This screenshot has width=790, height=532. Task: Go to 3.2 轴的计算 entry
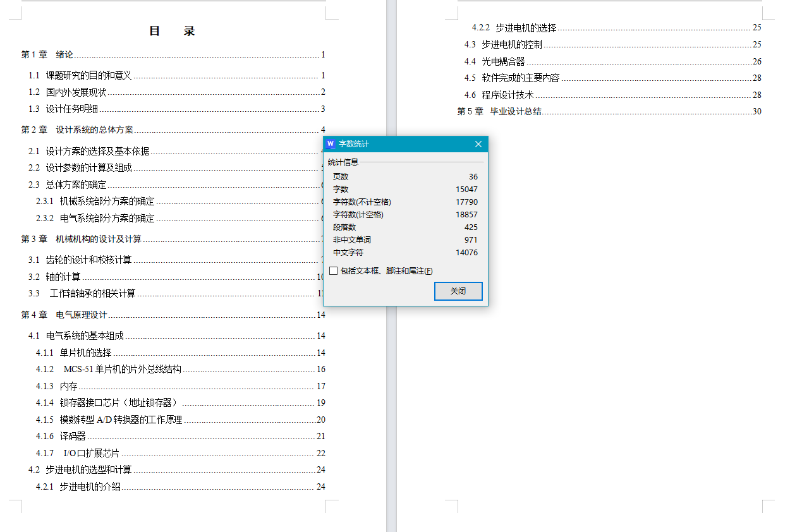[177, 277]
